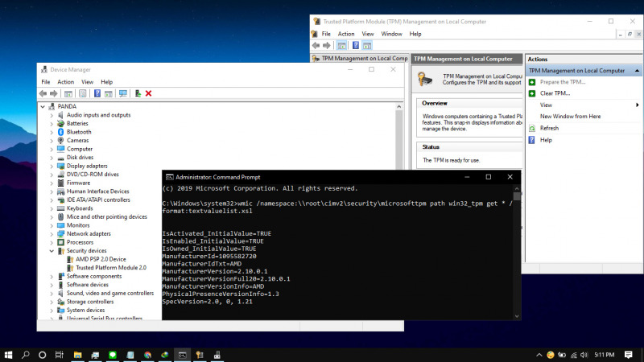Select AMD PSP 2.0 Device
Viewport: 644px width, 362px height.
click(x=101, y=259)
